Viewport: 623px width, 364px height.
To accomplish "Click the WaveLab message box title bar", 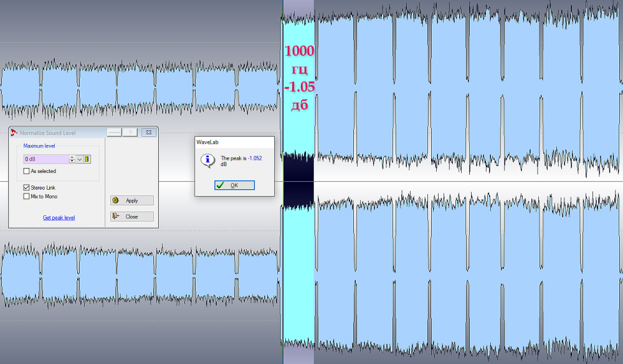I will point(234,142).
